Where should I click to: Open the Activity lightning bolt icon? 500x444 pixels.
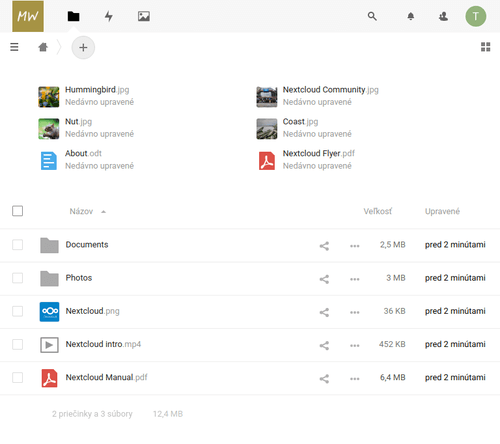tap(109, 16)
